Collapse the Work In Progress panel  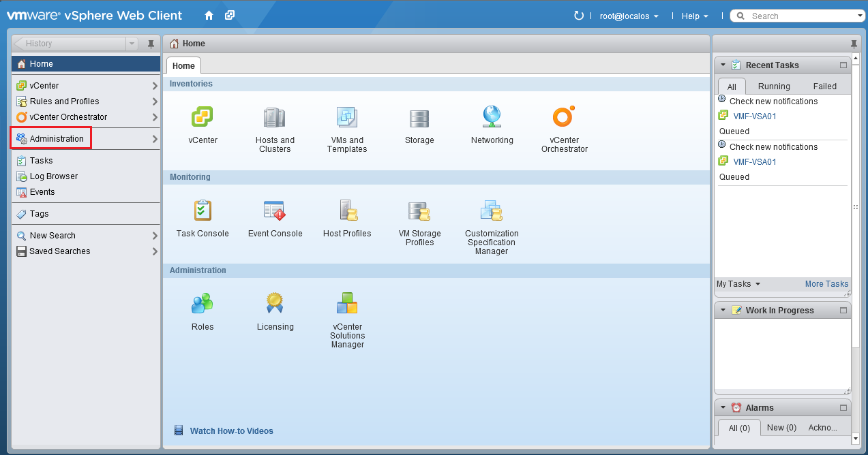coord(723,310)
